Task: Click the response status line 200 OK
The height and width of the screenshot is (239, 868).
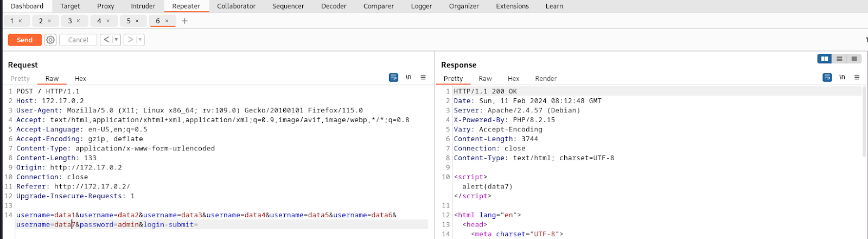Action: (x=486, y=91)
